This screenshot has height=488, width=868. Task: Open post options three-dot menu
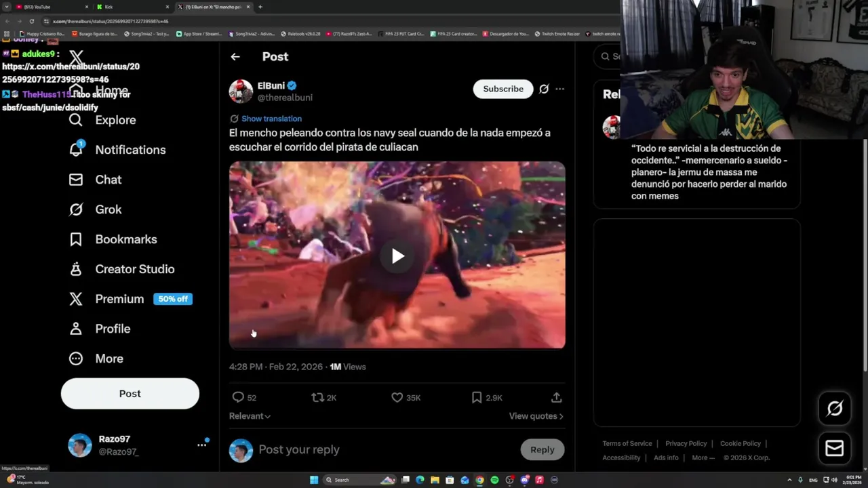(x=559, y=89)
